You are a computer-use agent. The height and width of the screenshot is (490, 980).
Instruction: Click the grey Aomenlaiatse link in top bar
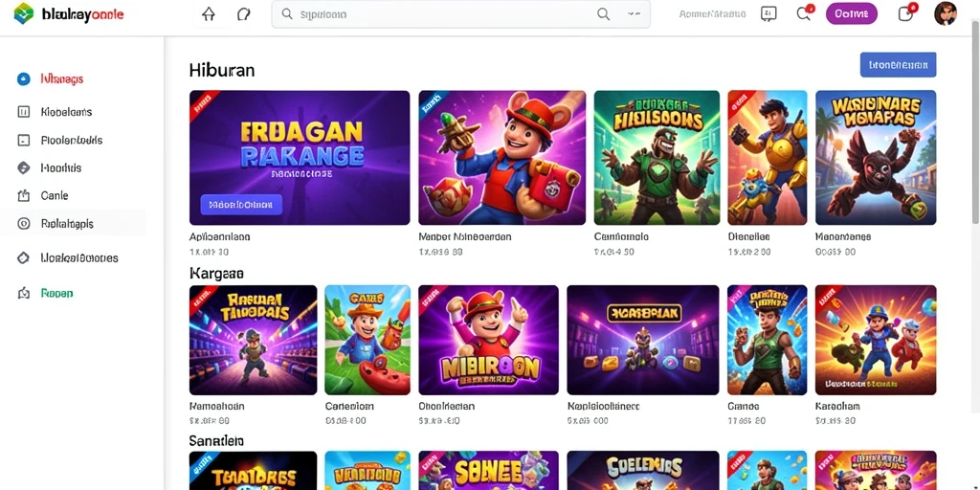(712, 13)
